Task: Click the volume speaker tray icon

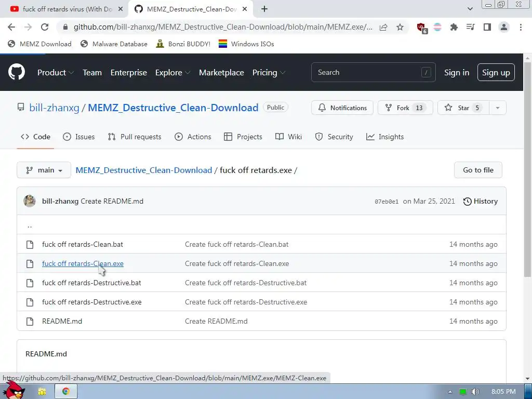Action: click(475, 392)
